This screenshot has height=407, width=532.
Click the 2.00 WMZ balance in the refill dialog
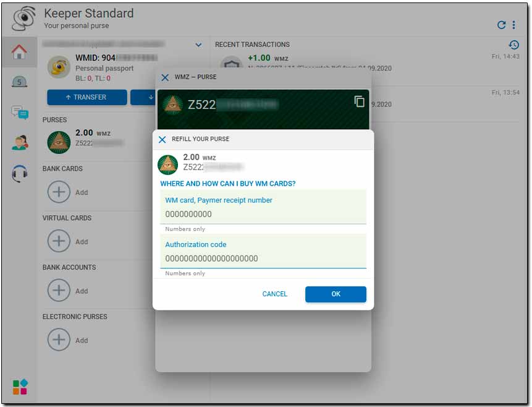(199, 157)
